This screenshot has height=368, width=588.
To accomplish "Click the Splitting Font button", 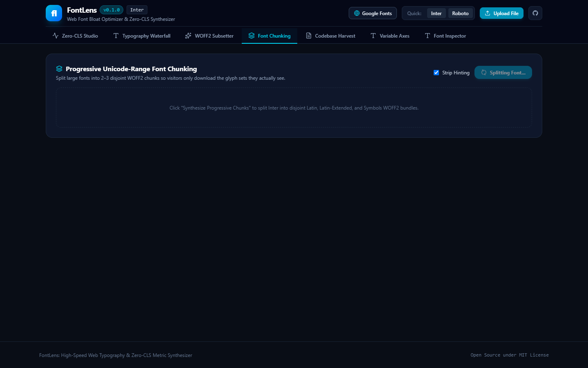I will pyautogui.click(x=503, y=72).
